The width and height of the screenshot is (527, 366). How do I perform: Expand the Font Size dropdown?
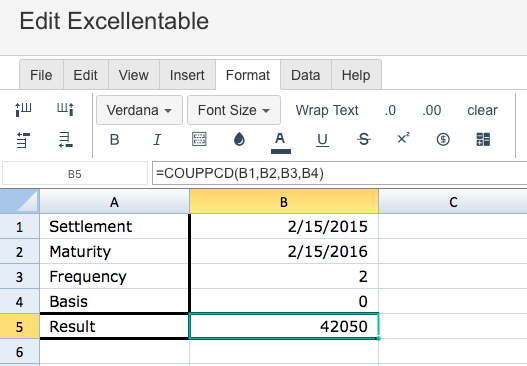pos(234,110)
